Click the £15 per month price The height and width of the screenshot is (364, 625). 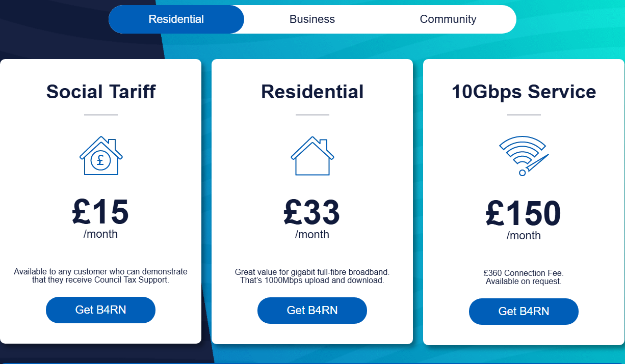tap(100, 218)
